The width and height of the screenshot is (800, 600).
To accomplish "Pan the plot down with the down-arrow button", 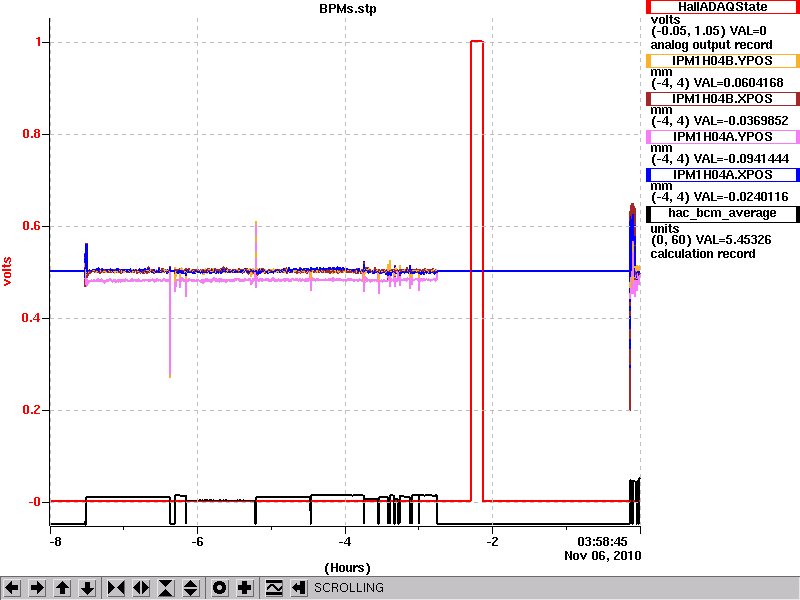I will click(x=87, y=588).
